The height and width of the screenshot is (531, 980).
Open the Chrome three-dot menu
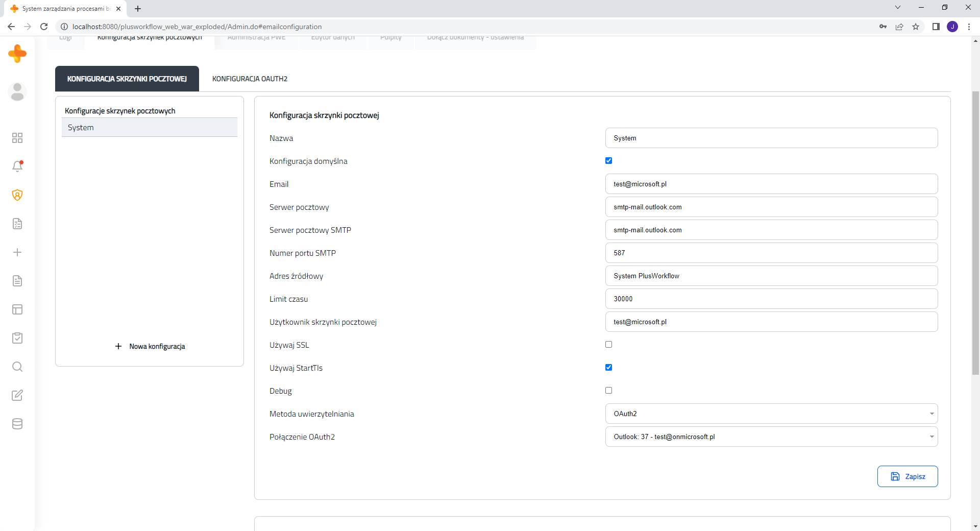point(969,27)
